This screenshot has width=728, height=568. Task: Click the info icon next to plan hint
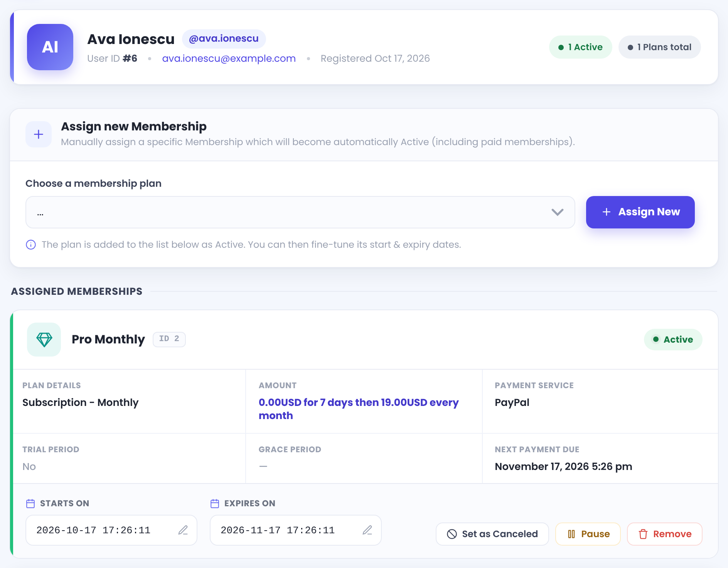coord(31,245)
